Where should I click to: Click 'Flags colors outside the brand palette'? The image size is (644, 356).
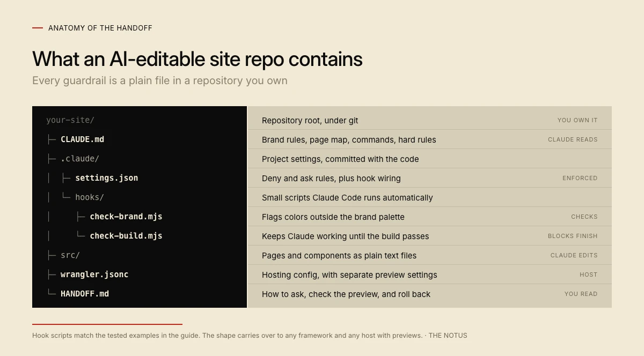click(x=333, y=217)
